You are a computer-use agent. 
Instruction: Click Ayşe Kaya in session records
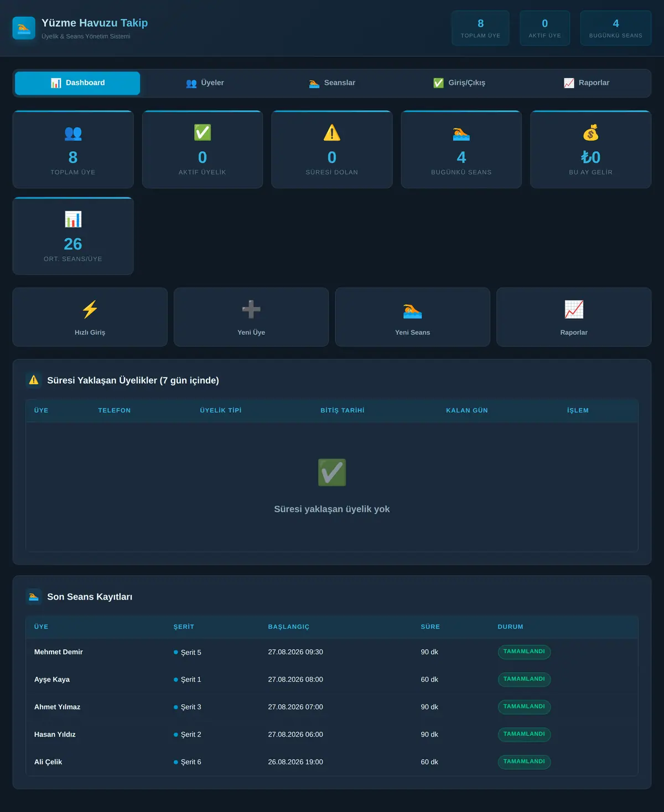point(52,680)
